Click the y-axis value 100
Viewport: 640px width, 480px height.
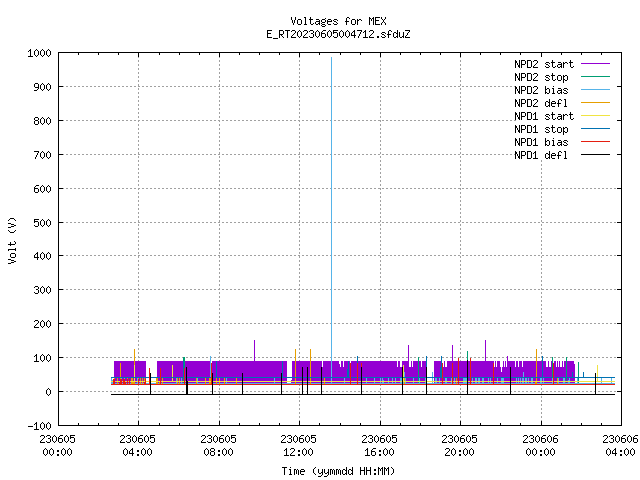[42, 358]
